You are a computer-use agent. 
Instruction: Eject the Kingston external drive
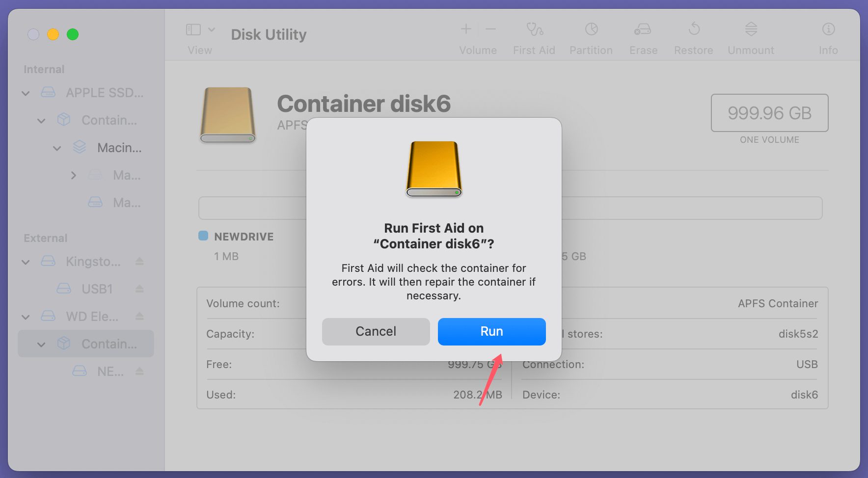click(x=139, y=262)
